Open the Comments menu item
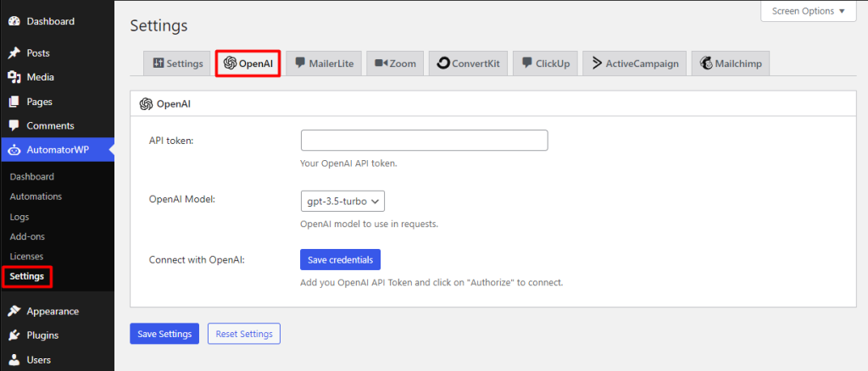The width and height of the screenshot is (868, 371). [57, 125]
